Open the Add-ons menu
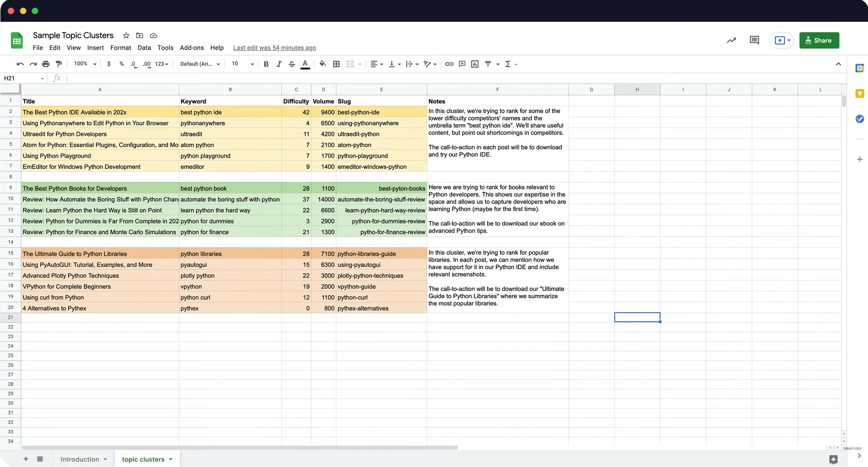 pyautogui.click(x=192, y=48)
